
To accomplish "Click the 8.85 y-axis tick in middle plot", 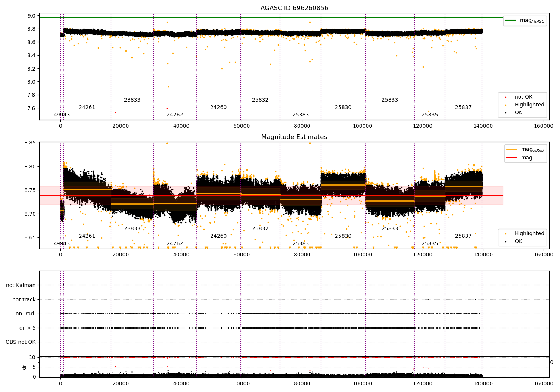I will (30, 143).
